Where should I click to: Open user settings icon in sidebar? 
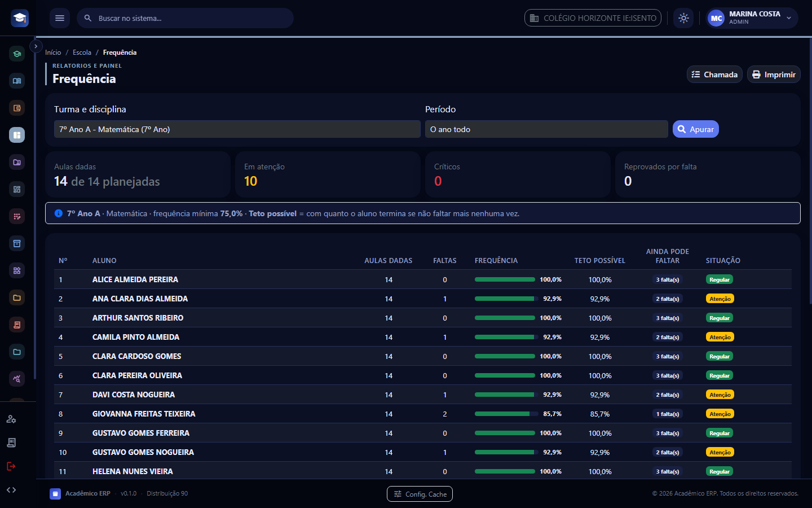coord(11,419)
